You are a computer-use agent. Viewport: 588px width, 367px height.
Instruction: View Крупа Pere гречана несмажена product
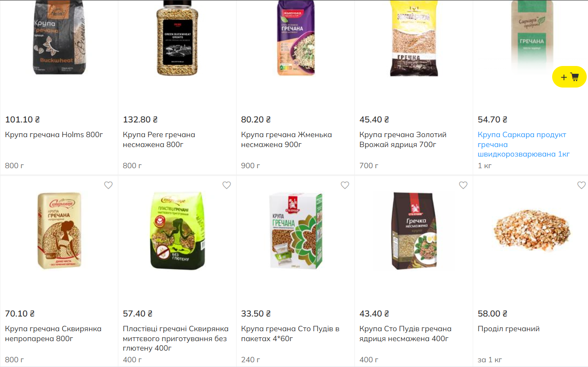click(x=159, y=139)
